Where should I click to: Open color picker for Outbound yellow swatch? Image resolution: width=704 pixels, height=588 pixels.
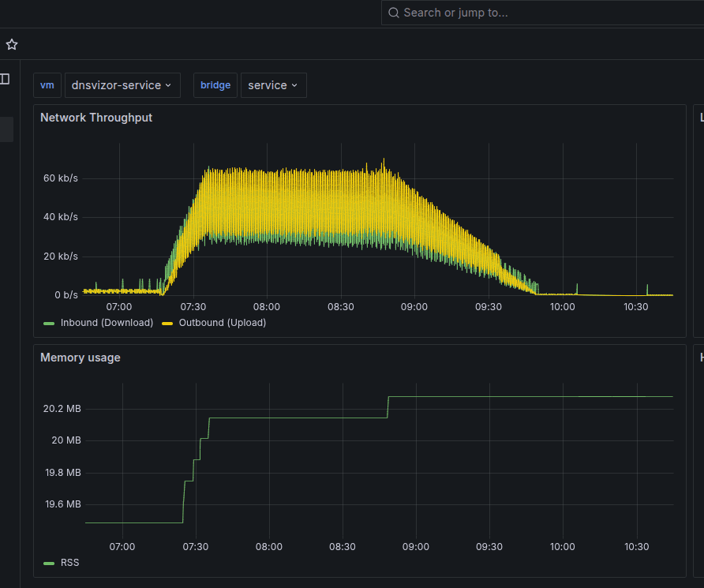tap(167, 323)
